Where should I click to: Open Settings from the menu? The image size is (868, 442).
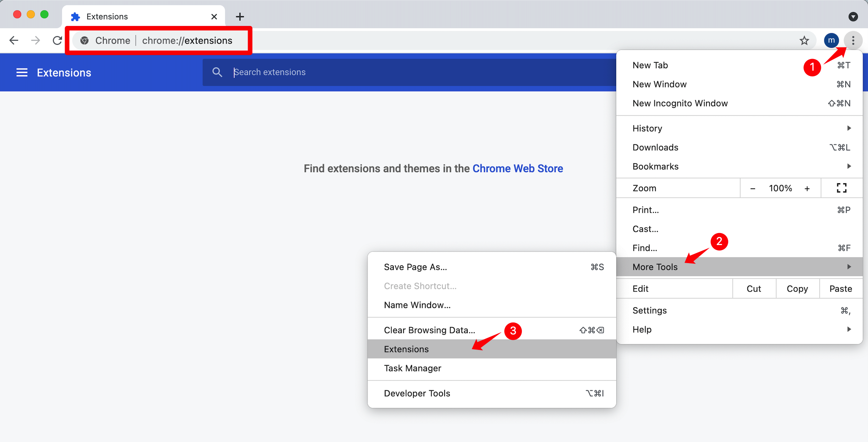(x=739, y=310)
